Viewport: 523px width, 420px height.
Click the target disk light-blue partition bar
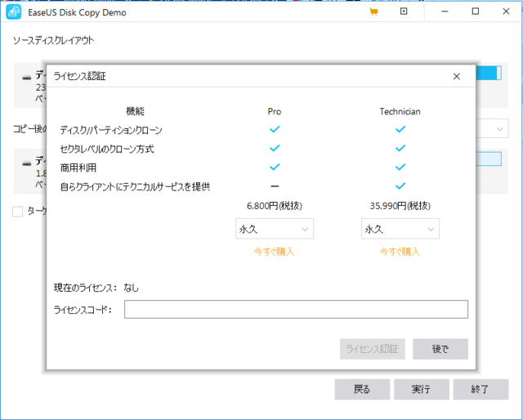tap(489, 159)
